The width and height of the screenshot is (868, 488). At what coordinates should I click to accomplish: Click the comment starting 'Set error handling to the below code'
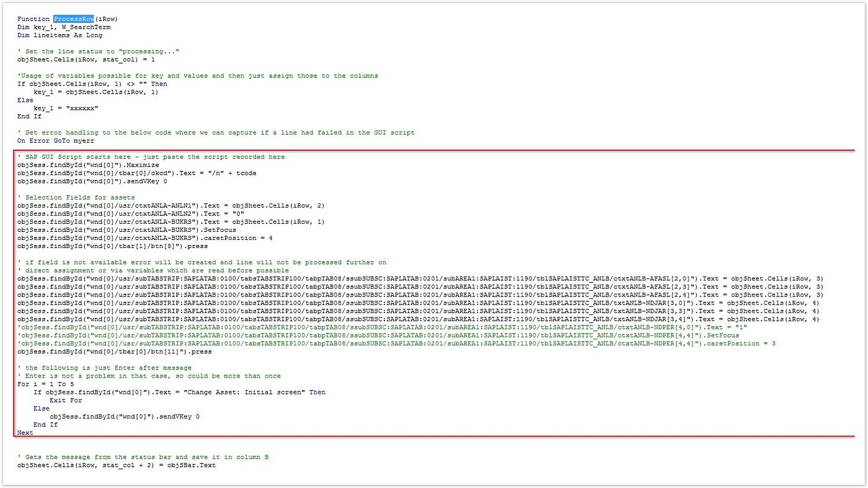click(216, 133)
